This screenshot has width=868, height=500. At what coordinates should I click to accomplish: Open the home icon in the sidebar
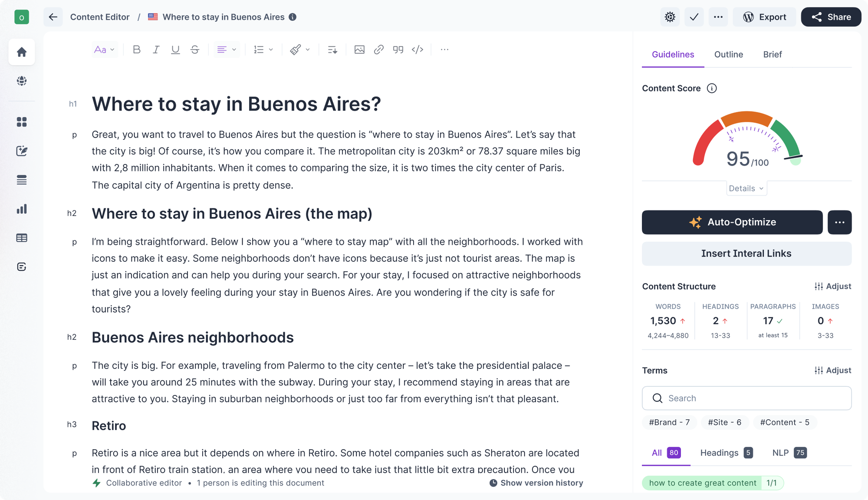pyautogui.click(x=22, y=52)
